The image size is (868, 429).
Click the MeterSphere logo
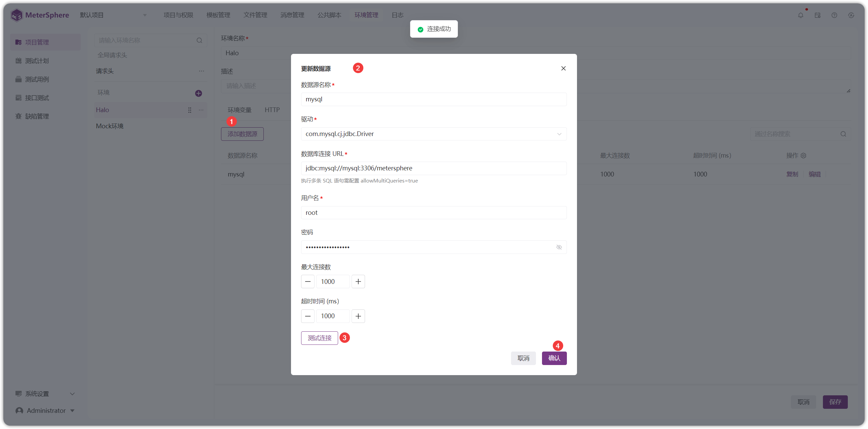pos(40,15)
